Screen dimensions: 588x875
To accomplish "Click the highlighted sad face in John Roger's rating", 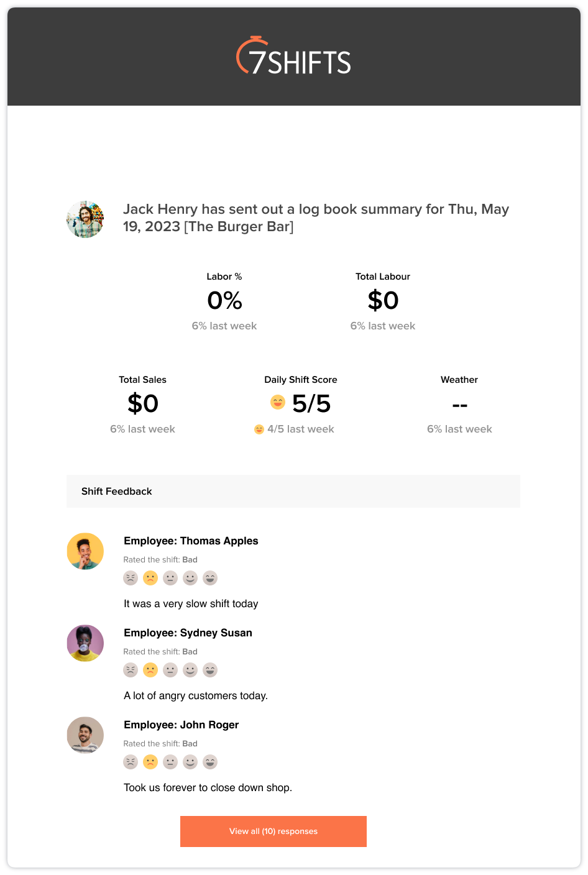I will [150, 762].
